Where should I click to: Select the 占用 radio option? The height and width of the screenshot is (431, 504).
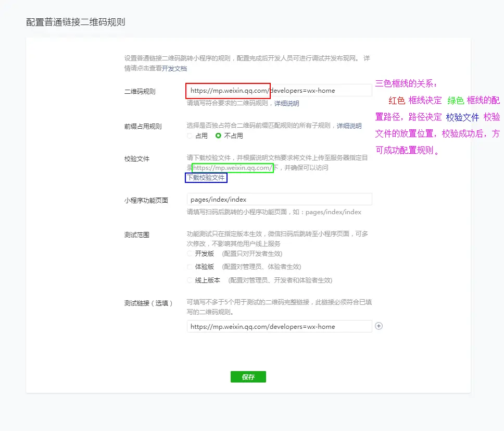[x=191, y=135]
